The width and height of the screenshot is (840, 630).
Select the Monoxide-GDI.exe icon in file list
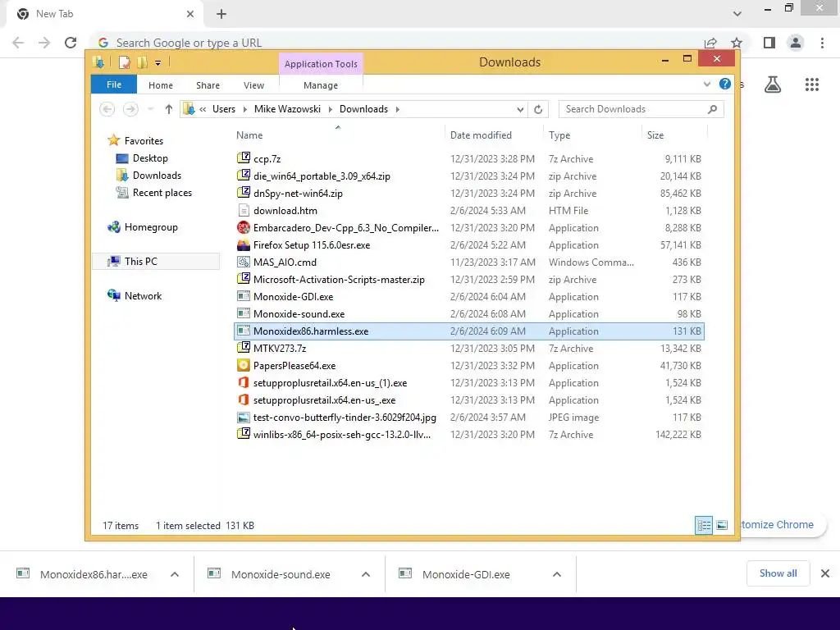[243, 296]
